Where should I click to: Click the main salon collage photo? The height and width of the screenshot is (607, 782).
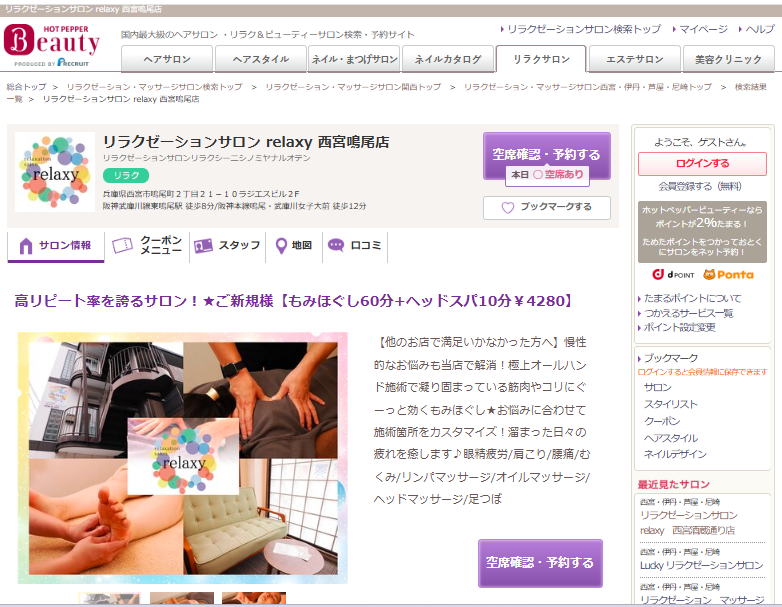[183, 458]
